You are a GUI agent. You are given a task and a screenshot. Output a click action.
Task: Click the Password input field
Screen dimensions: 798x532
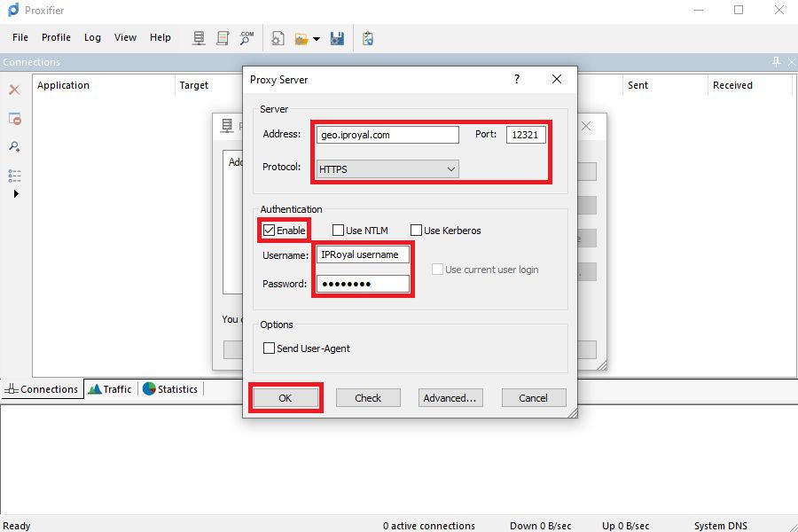point(363,284)
